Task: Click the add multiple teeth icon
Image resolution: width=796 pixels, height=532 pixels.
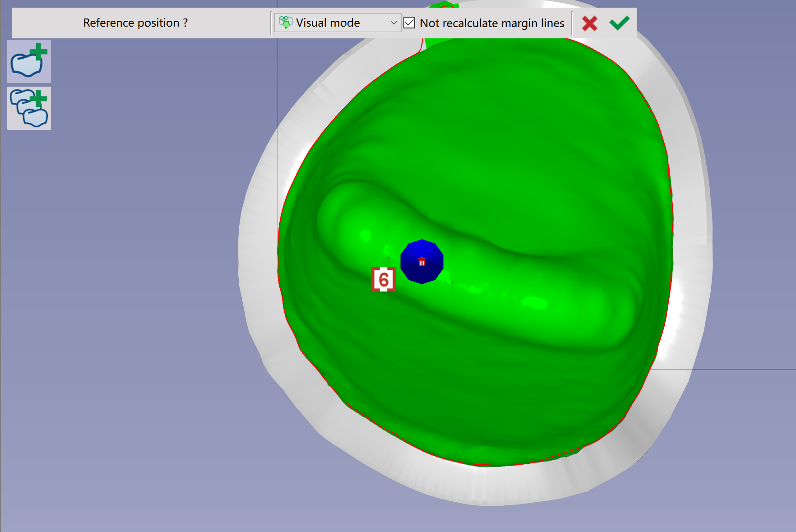Action: (x=29, y=108)
